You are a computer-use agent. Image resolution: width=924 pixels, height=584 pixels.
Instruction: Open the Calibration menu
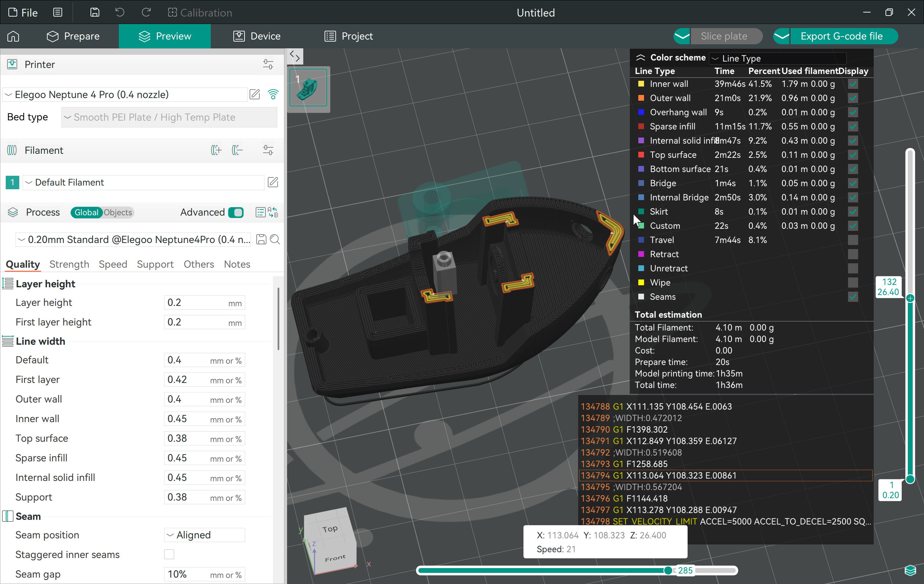pos(200,13)
